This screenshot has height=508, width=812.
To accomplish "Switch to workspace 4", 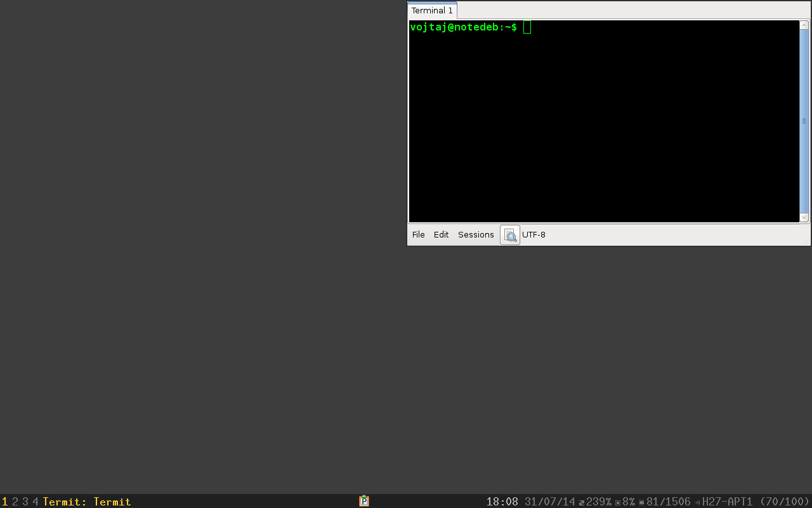I will [36, 502].
